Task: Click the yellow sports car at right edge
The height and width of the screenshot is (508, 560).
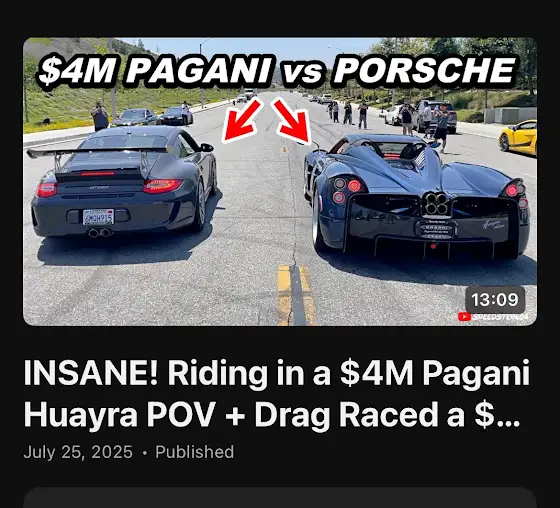Action: [x=518, y=138]
